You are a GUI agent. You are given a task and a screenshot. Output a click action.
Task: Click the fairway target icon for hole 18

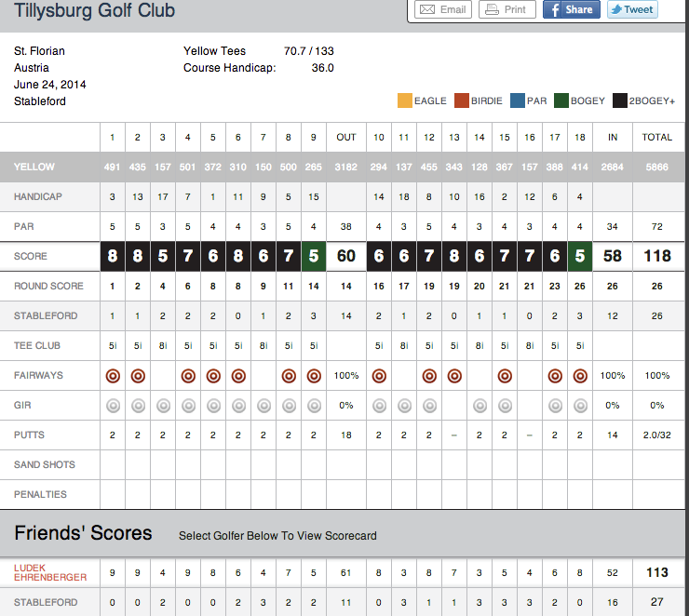pos(580,376)
